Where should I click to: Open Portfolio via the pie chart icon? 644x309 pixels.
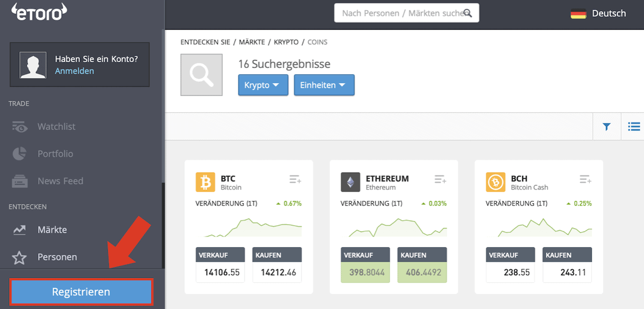coord(20,154)
